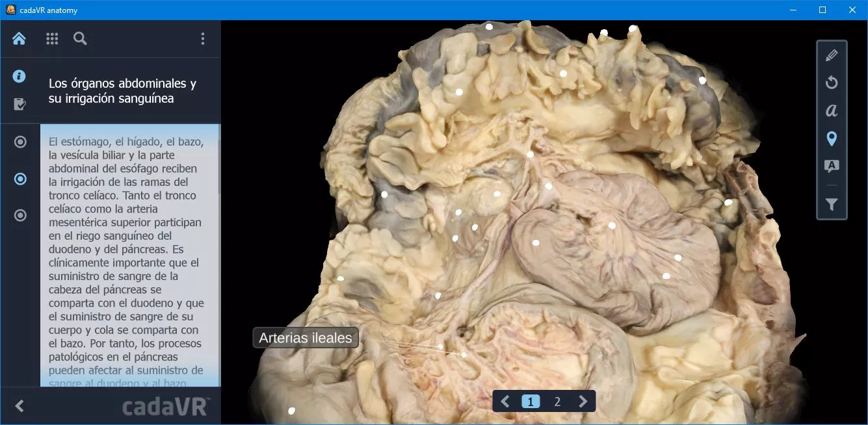Go to the Home screen icon
Image resolution: width=868 pixels, height=425 pixels.
(x=19, y=39)
